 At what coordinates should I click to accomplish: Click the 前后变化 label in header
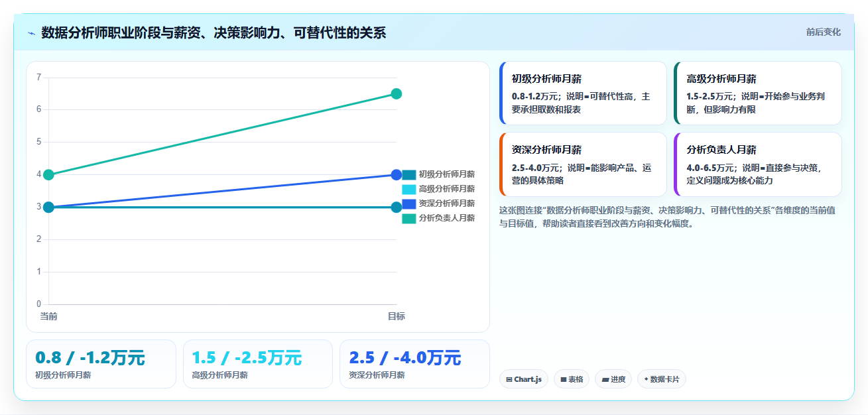click(824, 32)
